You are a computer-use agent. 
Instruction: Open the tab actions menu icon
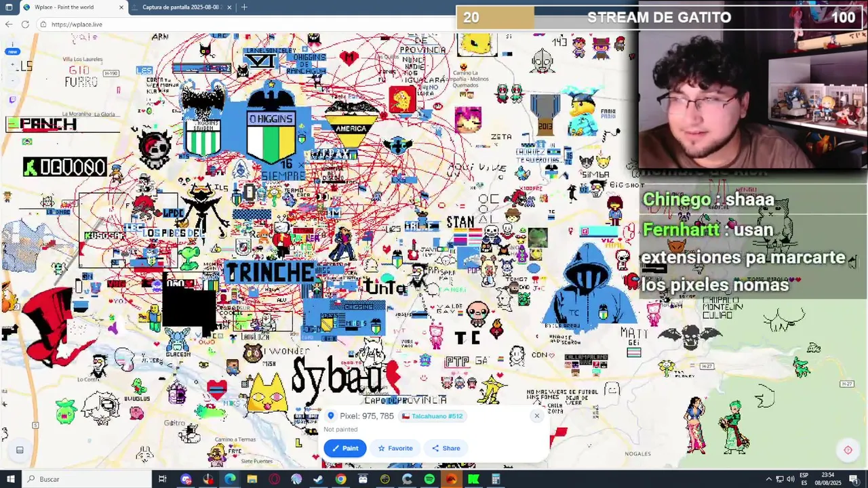pyautogui.click(x=9, y=7)
